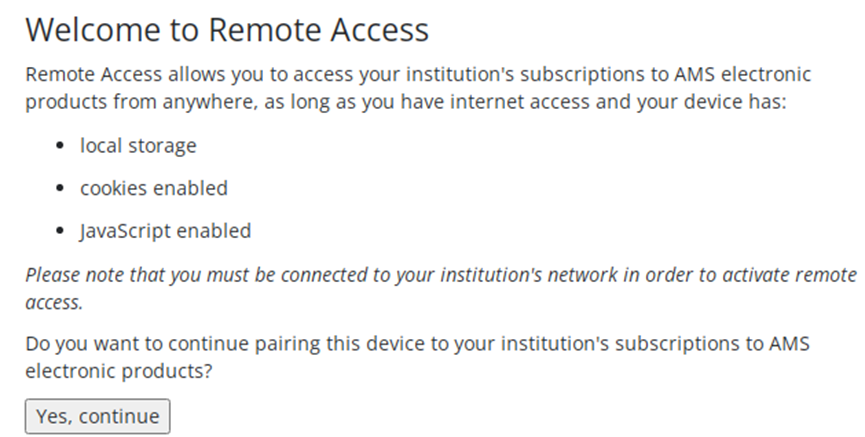The image size is (865, 437).
Task: Click the bullet point before cookies enabled
Action: pyautogui.click(x=60, y=189)
